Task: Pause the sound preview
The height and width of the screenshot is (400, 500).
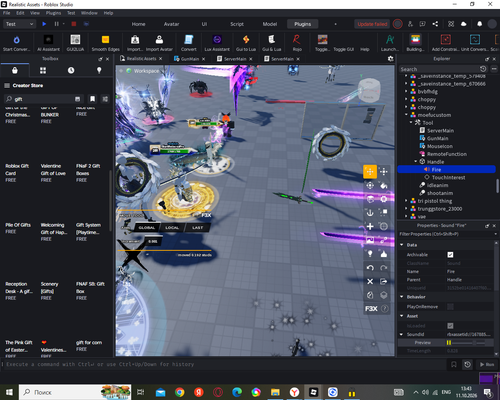Action: (x=449, y=343)
